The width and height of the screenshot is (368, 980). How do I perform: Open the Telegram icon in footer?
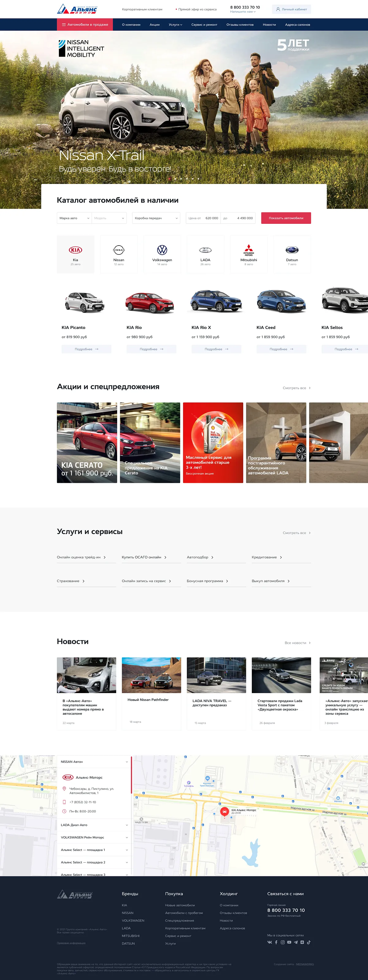296,942
